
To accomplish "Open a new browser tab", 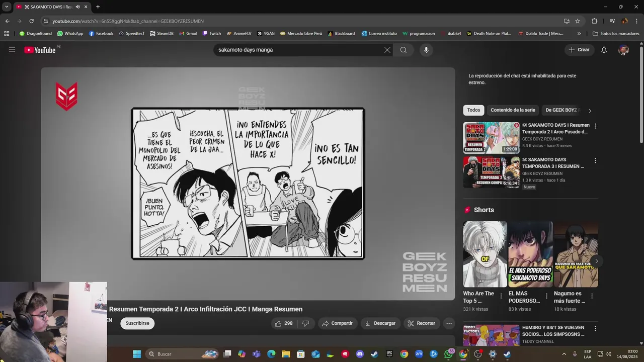I will click(98, 7).
